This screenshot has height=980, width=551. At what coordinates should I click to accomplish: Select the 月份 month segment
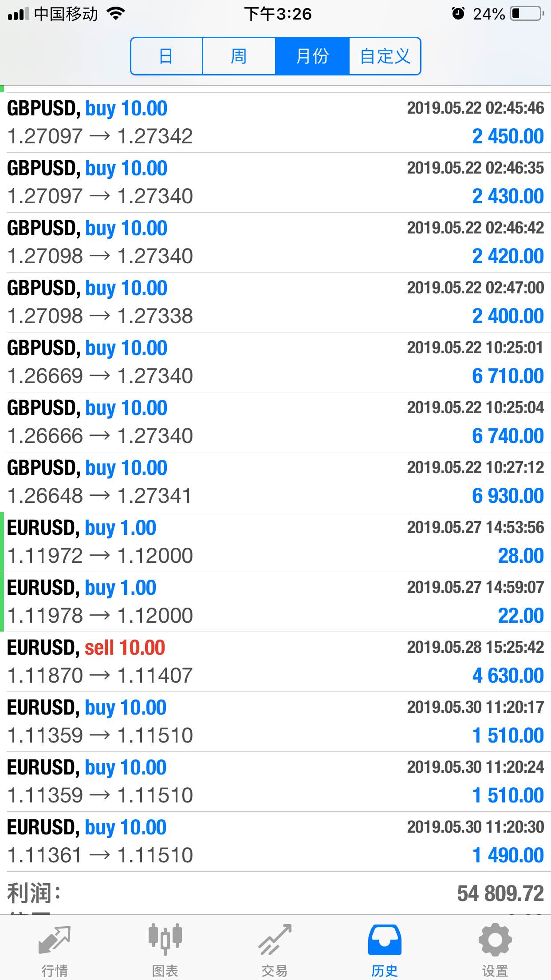coord(312,56)
